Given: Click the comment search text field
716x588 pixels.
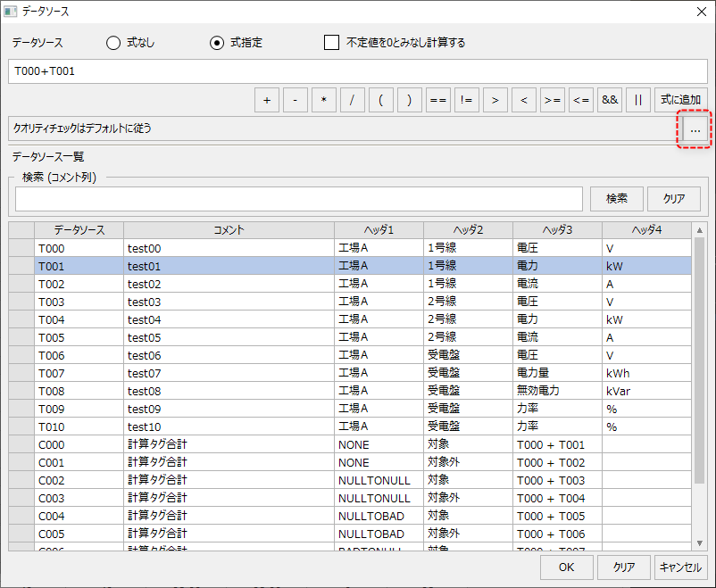Looking at the screenshot, I should click(x=298, y=198).
